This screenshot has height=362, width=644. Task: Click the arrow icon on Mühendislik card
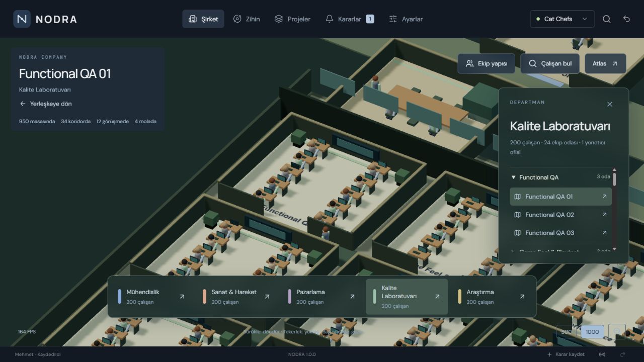click(182, 297)
